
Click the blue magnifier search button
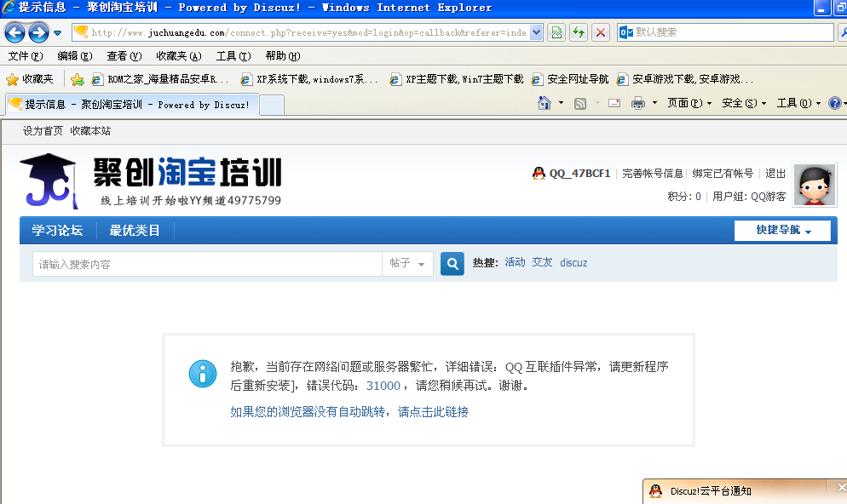point(452,264)
